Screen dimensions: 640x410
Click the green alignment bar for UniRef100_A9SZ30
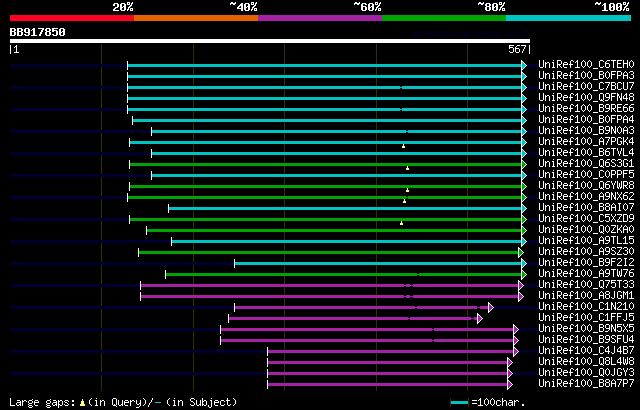tap(329, 253)
